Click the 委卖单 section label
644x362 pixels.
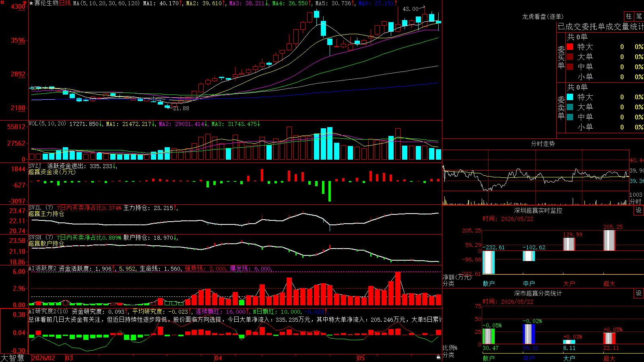(561, 107)
